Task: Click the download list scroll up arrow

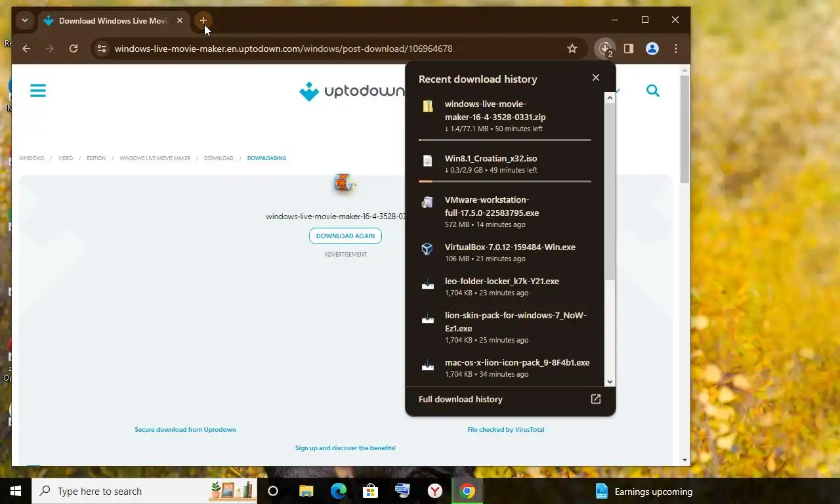Action: tap(610, 98)
